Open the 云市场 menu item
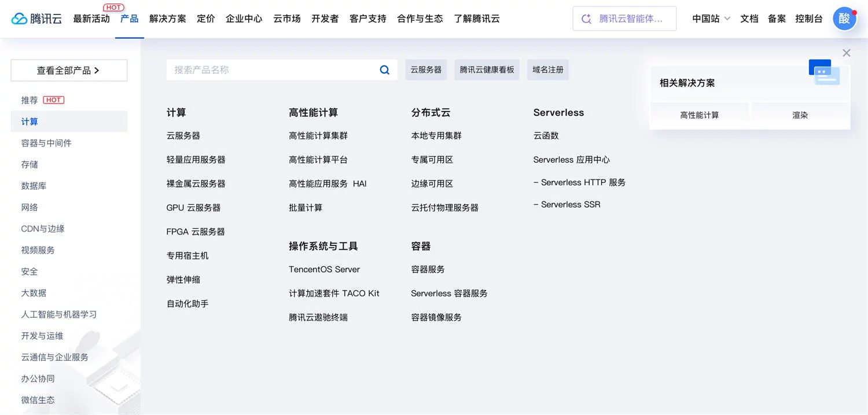The image size is (868, 415). click(286, 18)
